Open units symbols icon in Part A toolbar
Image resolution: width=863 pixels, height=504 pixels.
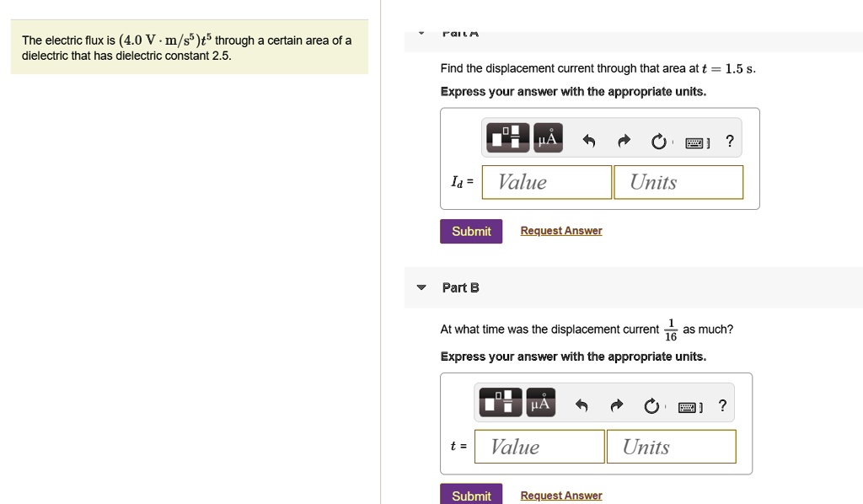point(548,137)
